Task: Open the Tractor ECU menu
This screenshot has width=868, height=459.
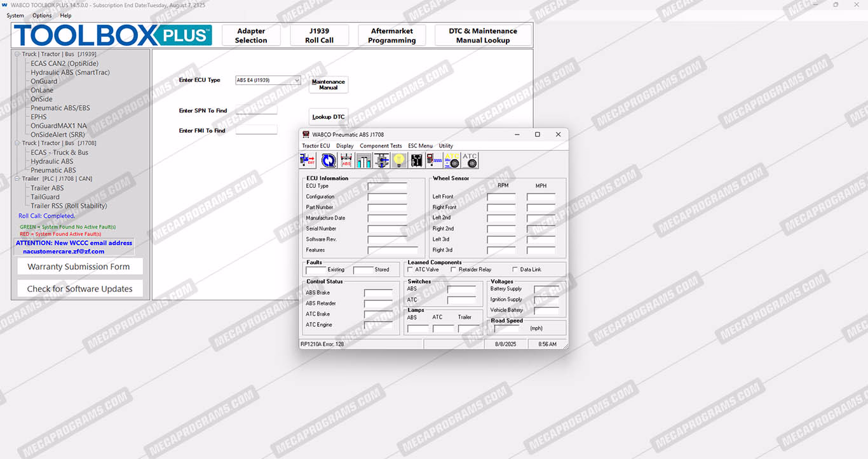Action: 316,146
